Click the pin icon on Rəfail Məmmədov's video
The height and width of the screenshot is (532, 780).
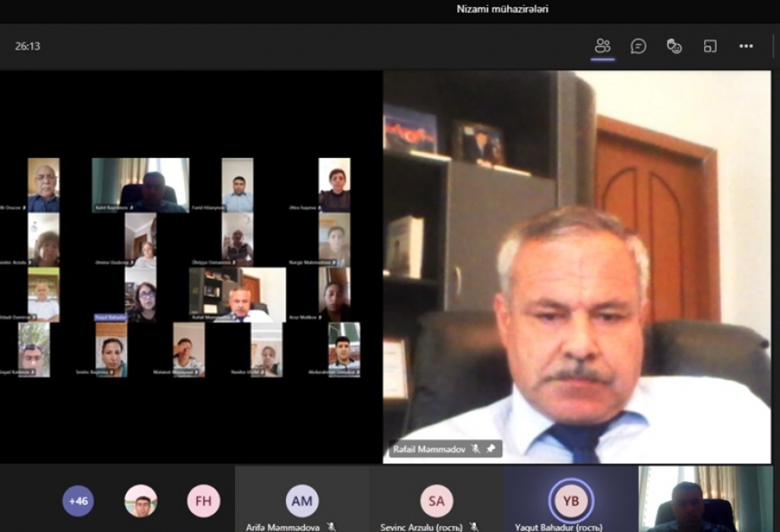tap(491, 449)
